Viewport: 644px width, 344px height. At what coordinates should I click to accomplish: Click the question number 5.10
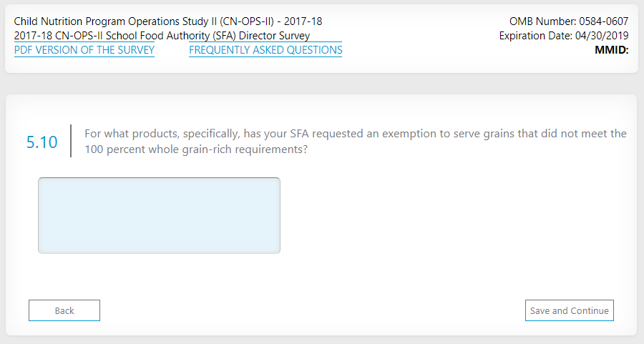42,142
